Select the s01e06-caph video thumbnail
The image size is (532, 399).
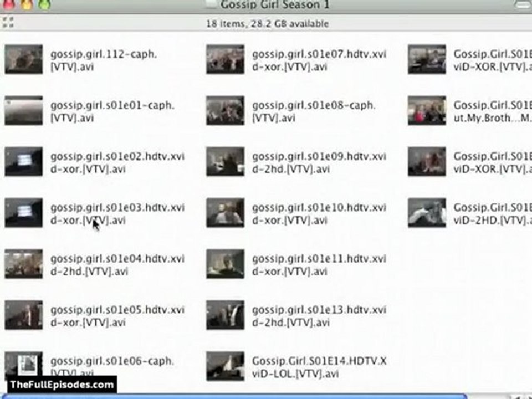pyautogui.click(x=24, y=364)
